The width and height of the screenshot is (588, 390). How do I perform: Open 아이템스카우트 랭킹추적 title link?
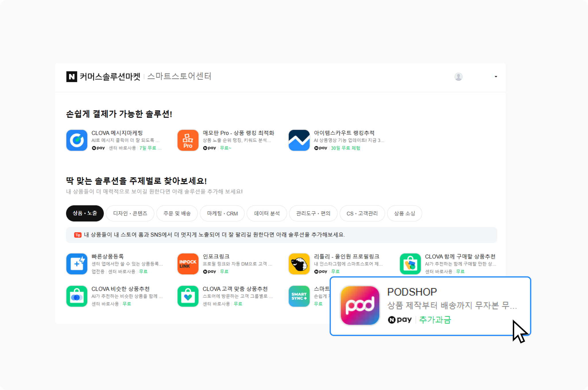point(344,133)
